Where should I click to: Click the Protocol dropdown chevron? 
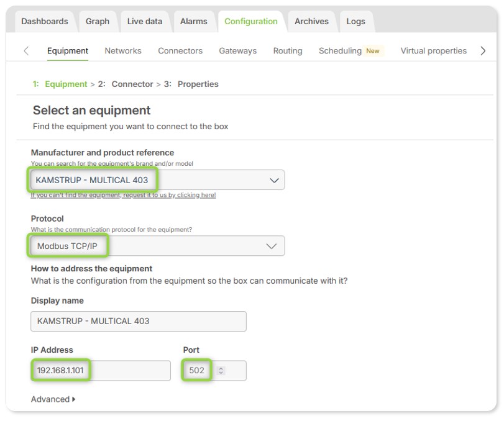coord(272,247)
